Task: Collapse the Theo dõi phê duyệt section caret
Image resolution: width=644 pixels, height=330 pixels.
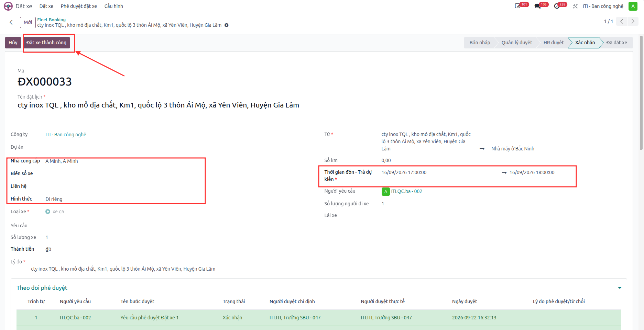Action: (x=620, y=288)
